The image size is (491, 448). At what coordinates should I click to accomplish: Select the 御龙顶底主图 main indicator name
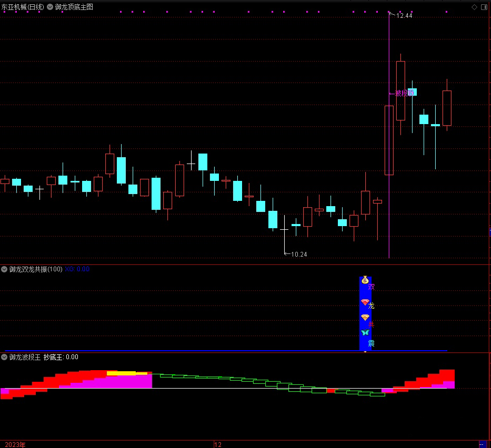click(74, 7)
